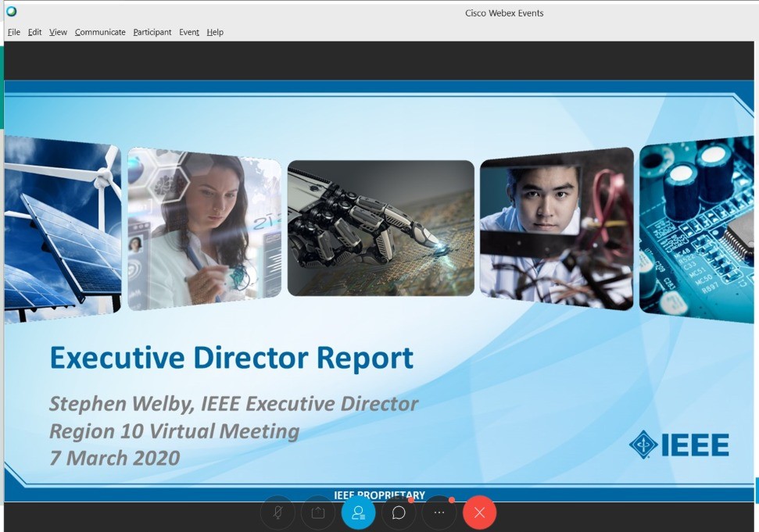Image resolution: width=759 pixels, height=532 pixels.
Task: Click the Webex app icon in title bar
Action: pyautogui.click(x=11, y=11)
